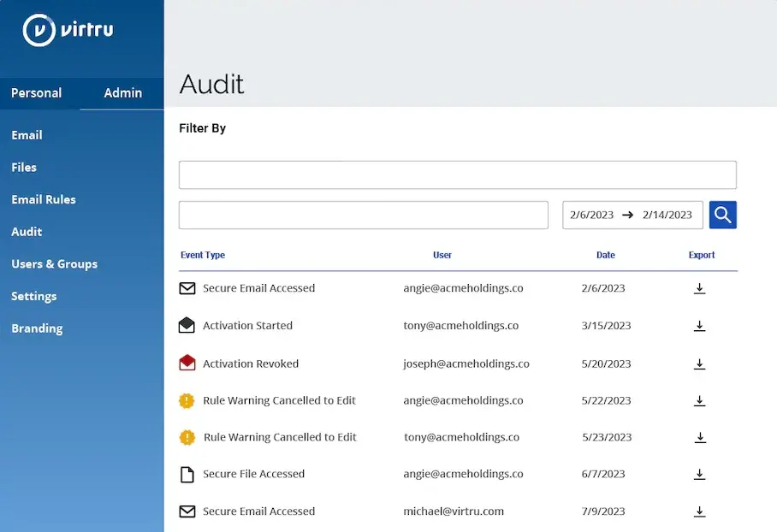
Task: Select Audit in the sidebar
Action: point(27,232)
